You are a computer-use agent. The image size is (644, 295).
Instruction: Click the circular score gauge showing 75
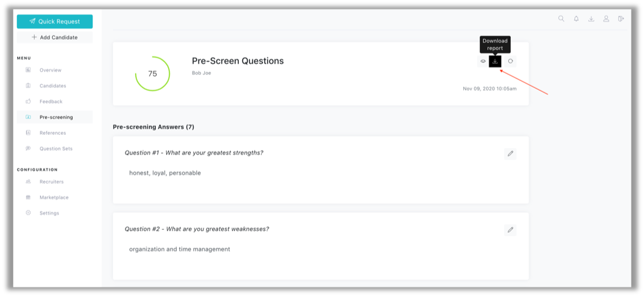click(x=152, y=74)
